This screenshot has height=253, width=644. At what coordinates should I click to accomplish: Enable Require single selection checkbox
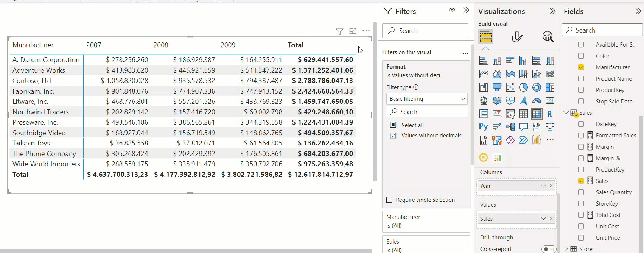[389, 200]
